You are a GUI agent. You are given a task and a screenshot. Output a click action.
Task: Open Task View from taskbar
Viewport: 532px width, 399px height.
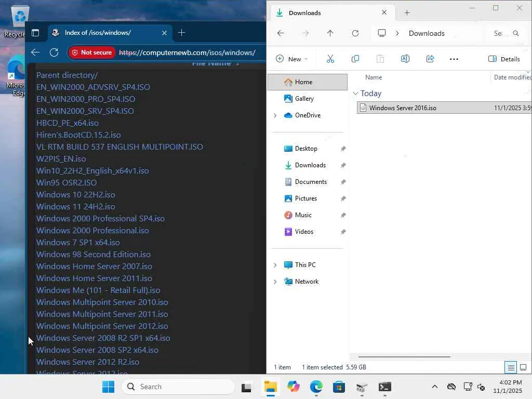[x=246, y=387]
